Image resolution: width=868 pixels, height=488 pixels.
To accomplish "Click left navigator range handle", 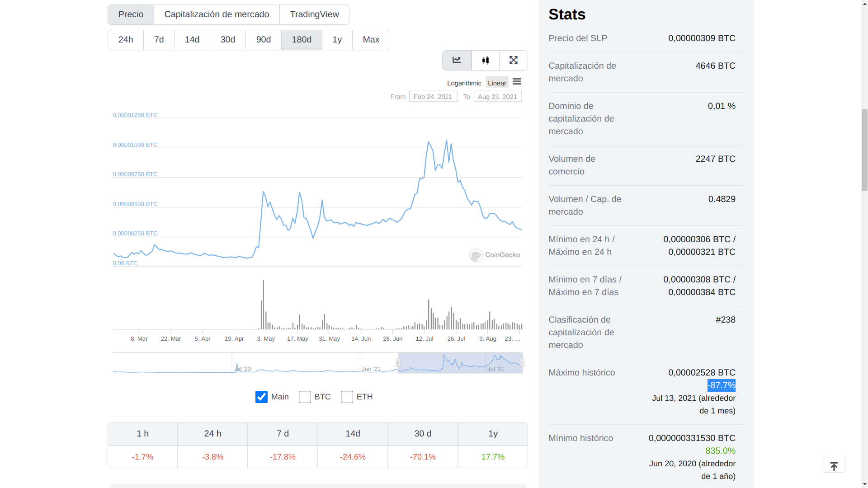I will (398, 363).
